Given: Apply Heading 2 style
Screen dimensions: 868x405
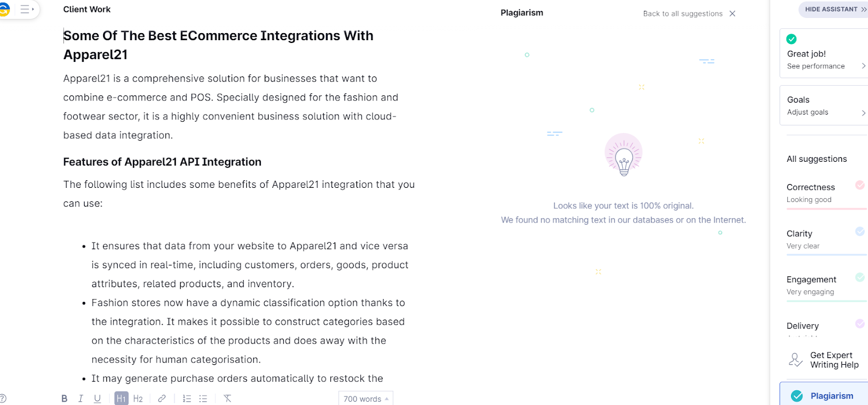Looking at the screenshot, I should point(138,398).
